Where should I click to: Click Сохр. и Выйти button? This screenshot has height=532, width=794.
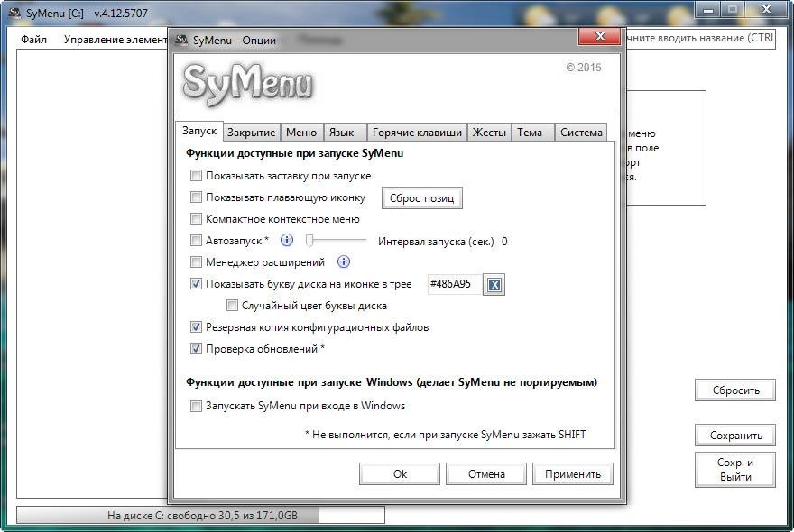(735, 470)
